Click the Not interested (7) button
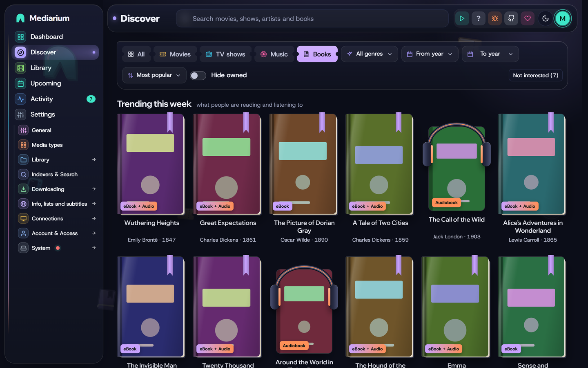This screenshot has width=588, height=368. coord(535,75)
